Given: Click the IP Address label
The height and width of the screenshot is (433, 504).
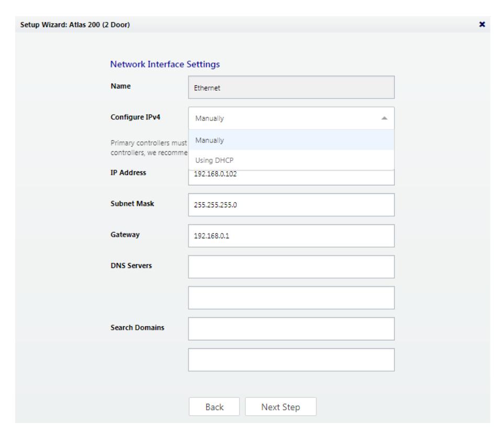Looking at the screenshot, I should [x=128, y=173].
